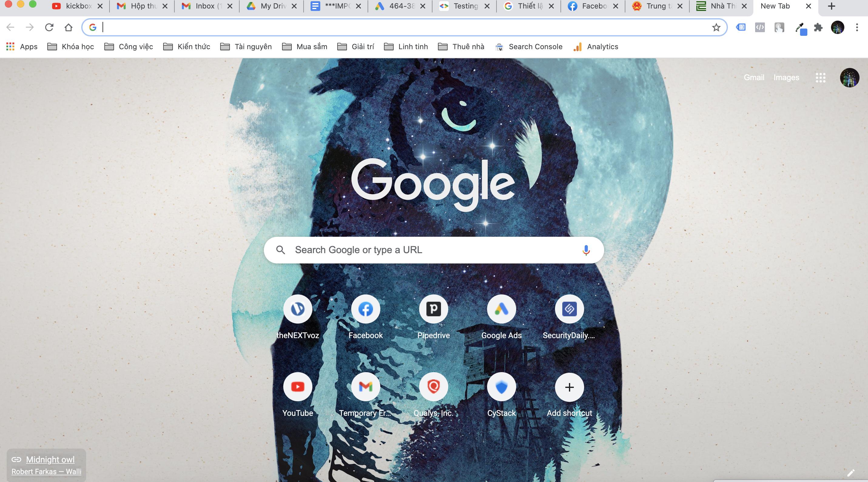The image size is (868, 482).
Task: Open the home page button
Action: coord(69,27)
